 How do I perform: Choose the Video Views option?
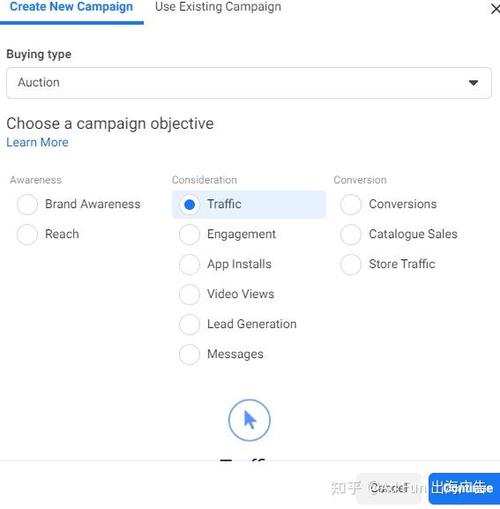tap(189, 294)
